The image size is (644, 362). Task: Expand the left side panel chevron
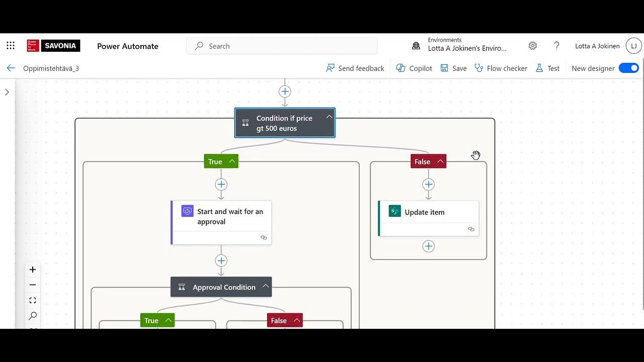pyautogui.click(x=7, y=92)
